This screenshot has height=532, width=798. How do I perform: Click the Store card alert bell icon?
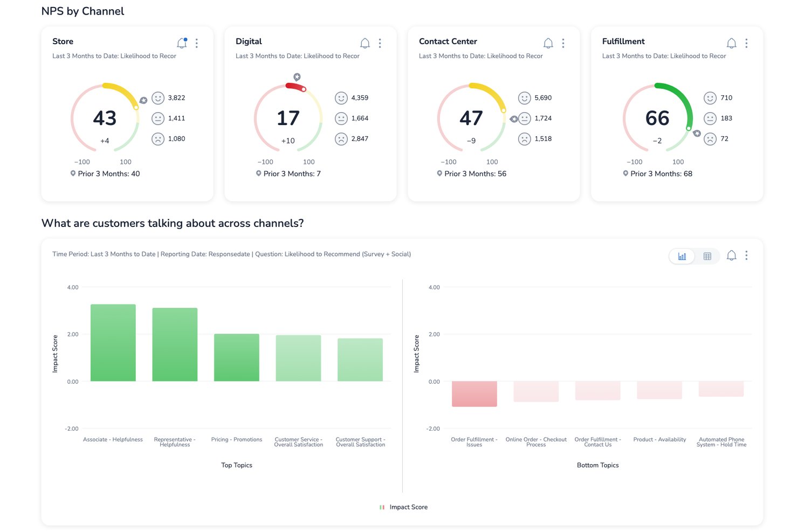coord(182,43)
